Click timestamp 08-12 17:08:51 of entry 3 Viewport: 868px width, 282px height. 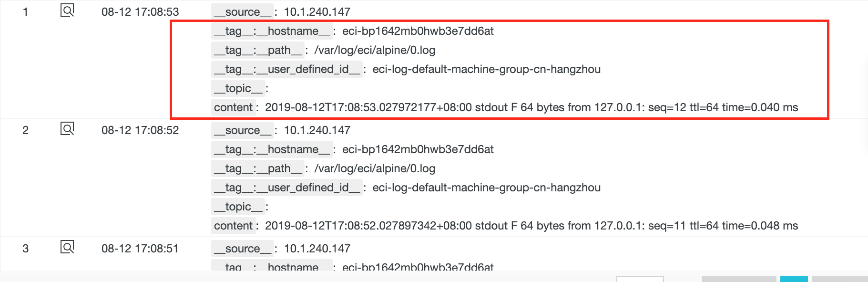point(140,249)
